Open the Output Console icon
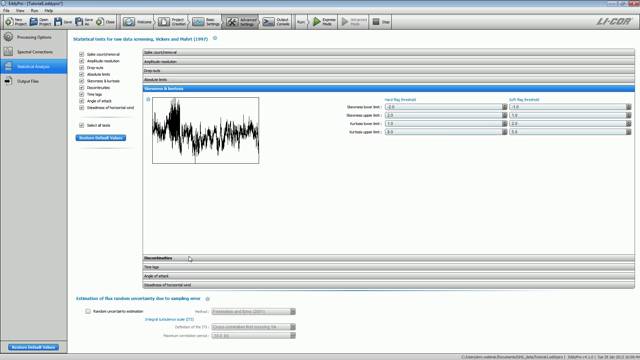 click(x=268, y=22)
